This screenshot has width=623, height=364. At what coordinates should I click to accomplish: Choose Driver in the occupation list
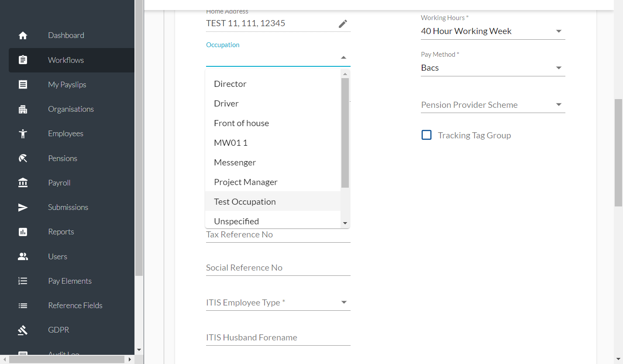pyautogui.click(x=273, y=103)
